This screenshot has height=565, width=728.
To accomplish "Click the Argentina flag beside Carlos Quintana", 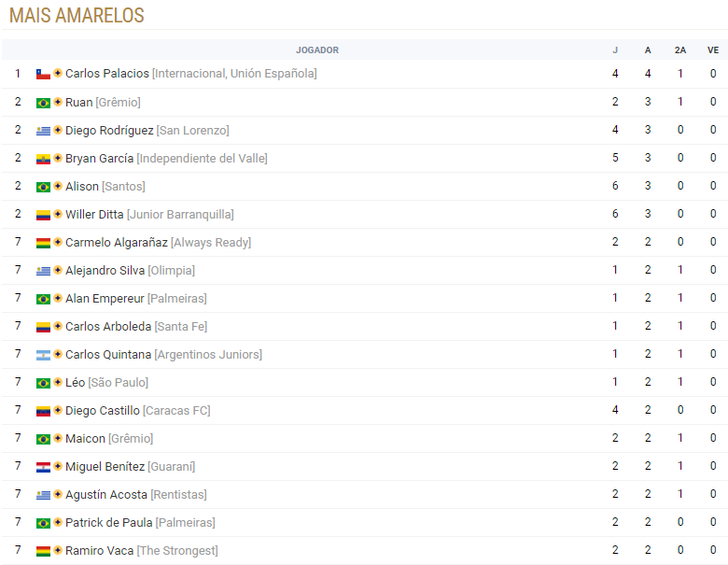I will pos(43,356).
